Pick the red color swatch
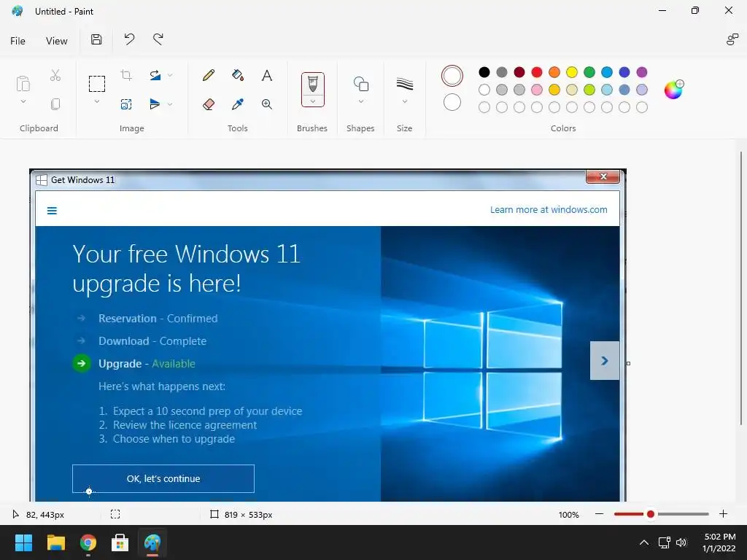The width and height of the screenshot is (747, 560). tap(537, 72)
